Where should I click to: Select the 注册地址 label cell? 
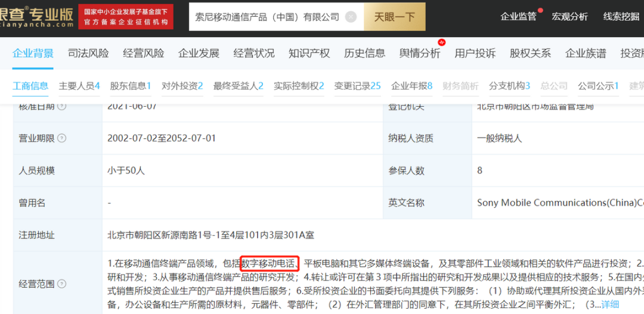tap(57, 235)
